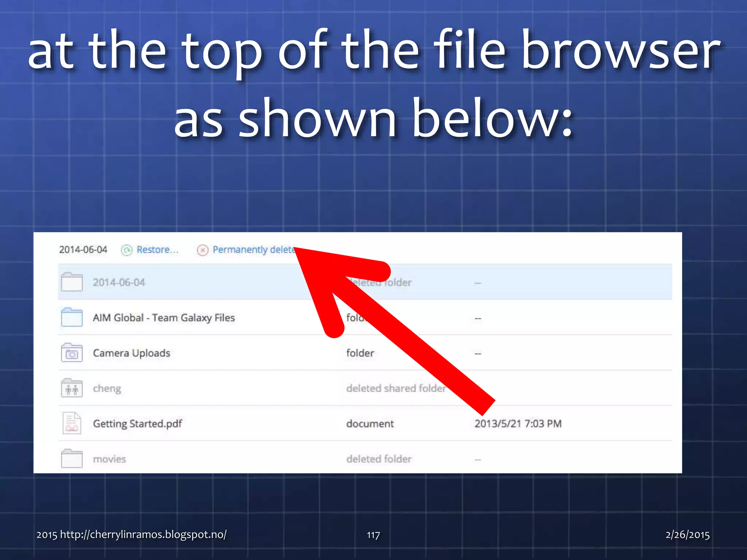Click the Restore... link
The width and height of the screenshot is (747, 560).
coord(157,250)
